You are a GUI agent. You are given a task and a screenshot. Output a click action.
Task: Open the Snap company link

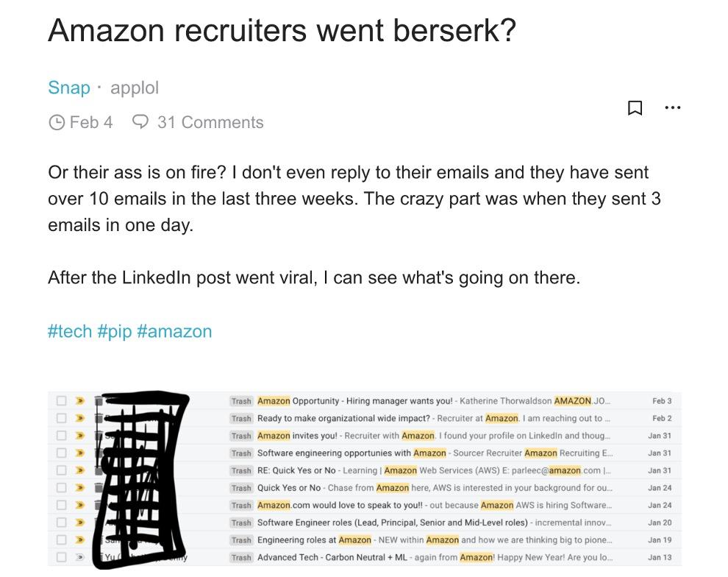[68, 88]
